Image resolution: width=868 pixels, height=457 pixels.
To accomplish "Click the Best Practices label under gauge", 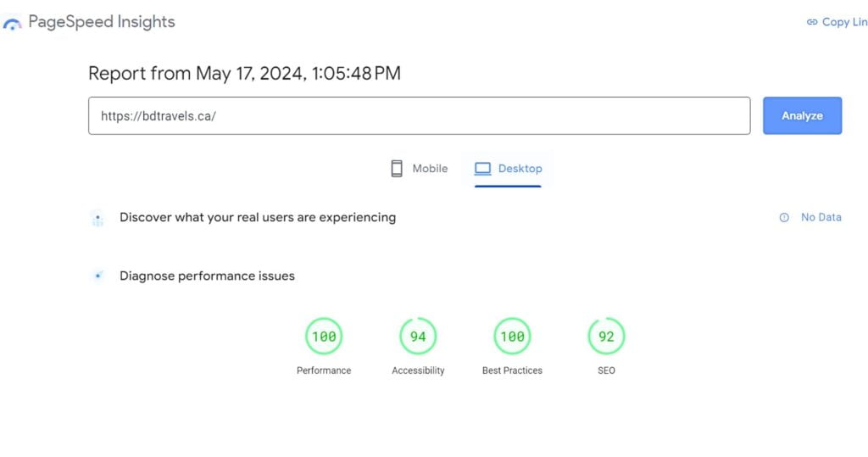I will 512,371.
